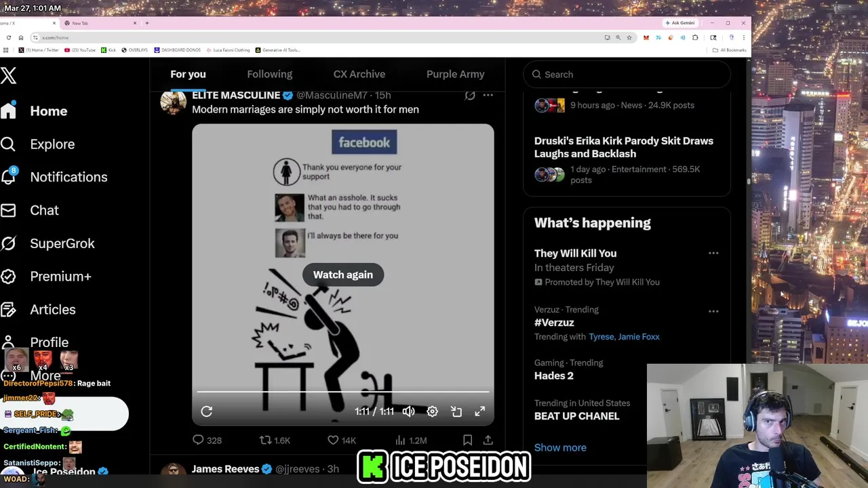This screenshot has width=868, height=488.
Task: Repost the post showing 1.6K reposts
Action: click(275, 440)
